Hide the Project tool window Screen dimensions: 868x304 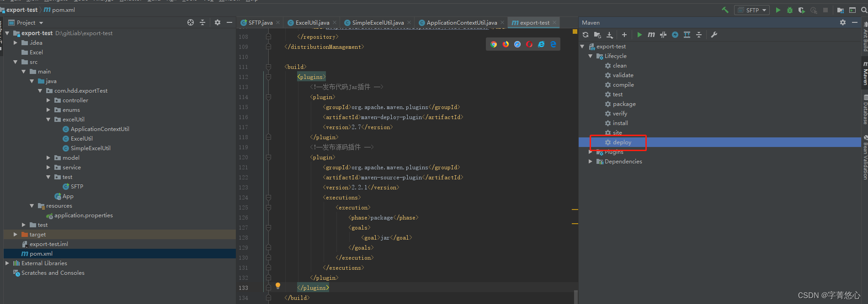pyautogui.click(x=229, y=22)
